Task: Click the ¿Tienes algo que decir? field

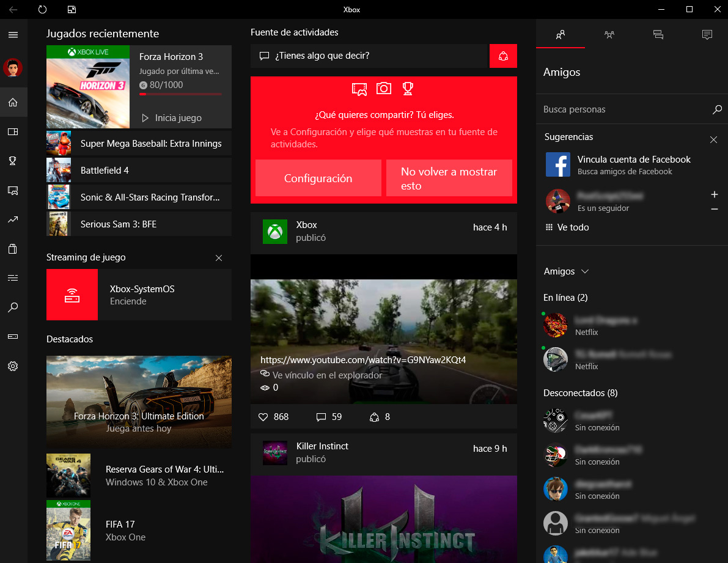Action: click(x=370, y=56)
